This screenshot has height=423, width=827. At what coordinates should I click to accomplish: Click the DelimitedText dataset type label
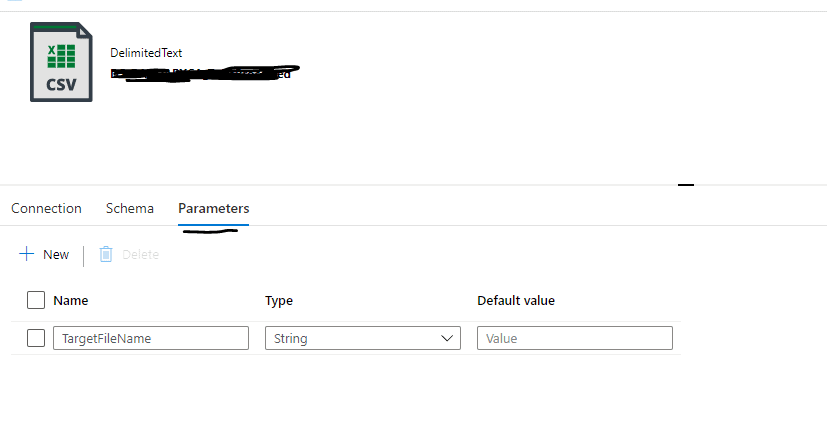tap(146, 52)
